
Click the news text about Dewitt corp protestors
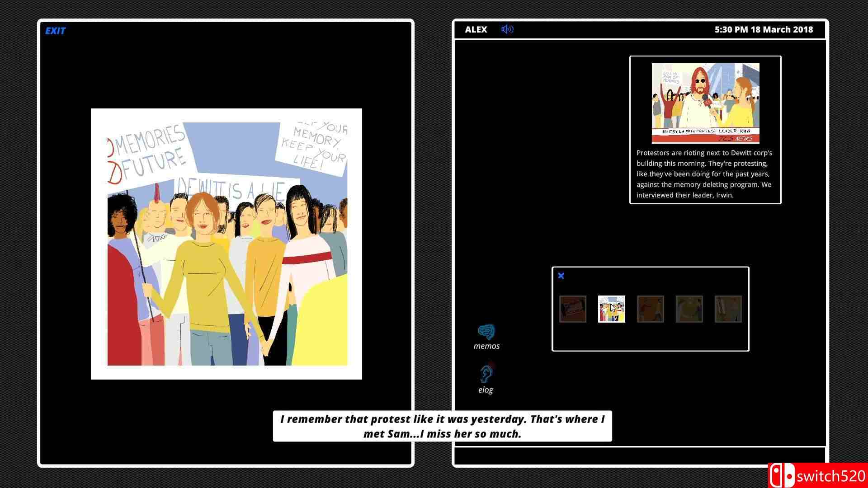tap(704, 174)
